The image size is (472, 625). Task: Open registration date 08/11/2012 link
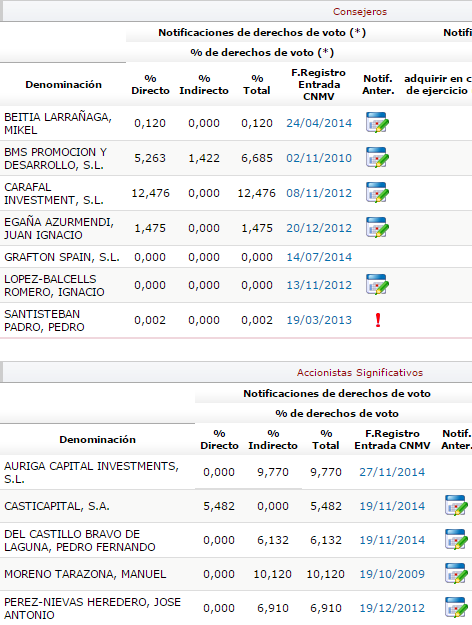pyautogui.click(x=319, y=193)
